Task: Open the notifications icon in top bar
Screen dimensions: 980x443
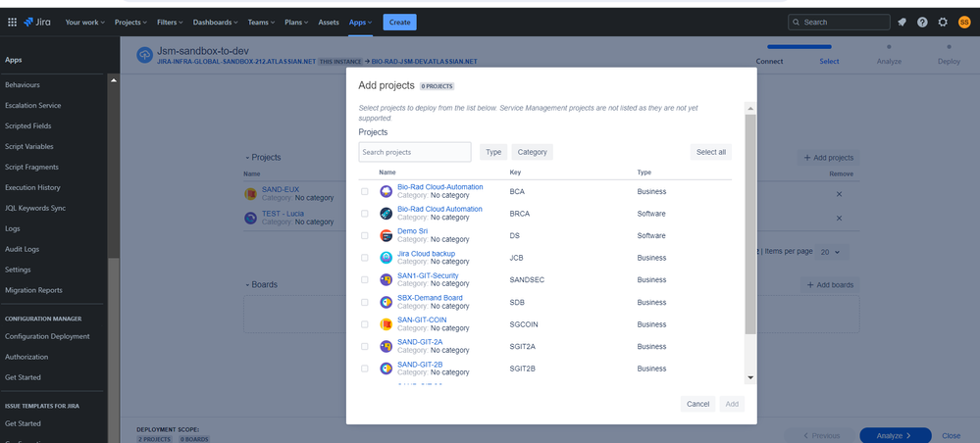Action: 902,22
